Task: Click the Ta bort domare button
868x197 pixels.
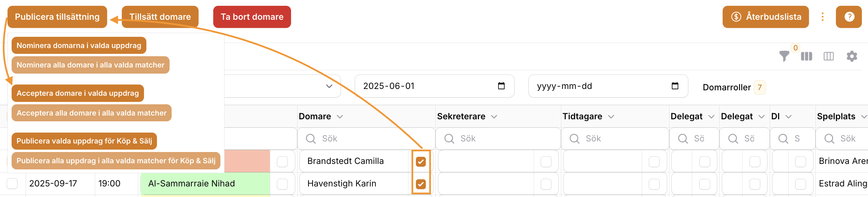Action: point(252,17)
